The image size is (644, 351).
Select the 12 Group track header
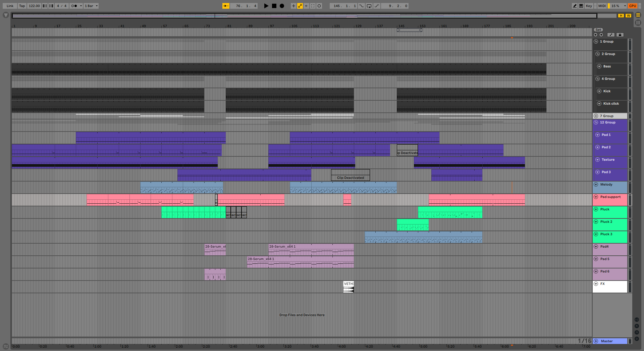coord(610,125)
